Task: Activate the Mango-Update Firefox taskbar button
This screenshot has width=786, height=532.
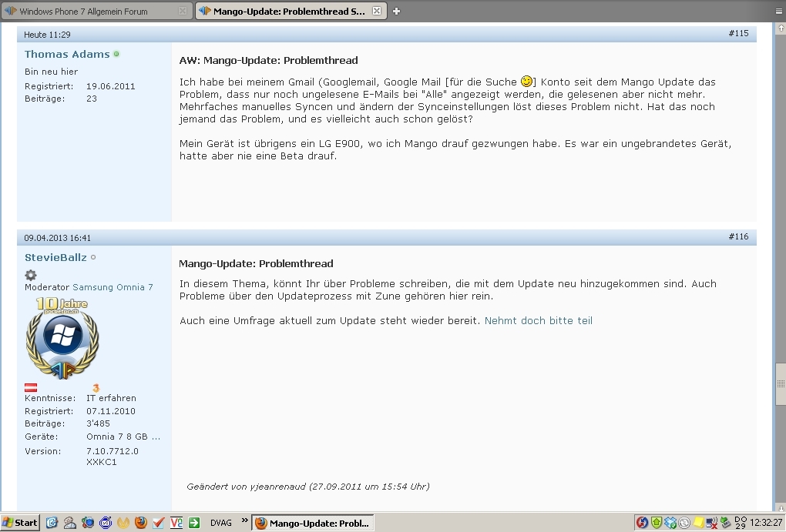Action: coord(313,523)
